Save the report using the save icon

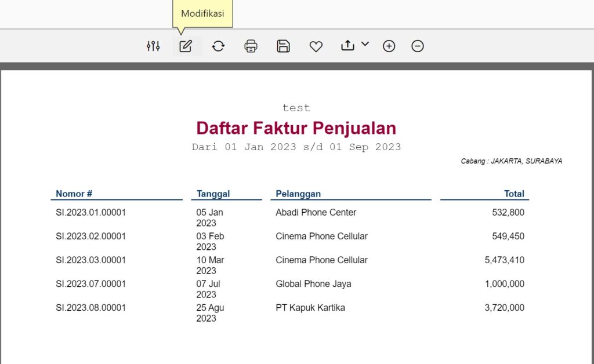[x=283, y=46]
